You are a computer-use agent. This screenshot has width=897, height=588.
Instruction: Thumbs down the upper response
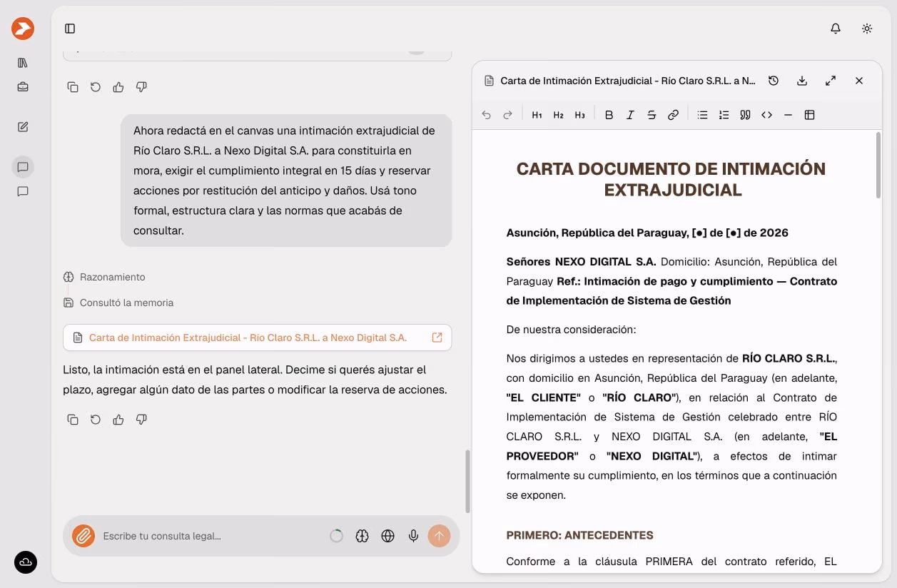[141, 87]
